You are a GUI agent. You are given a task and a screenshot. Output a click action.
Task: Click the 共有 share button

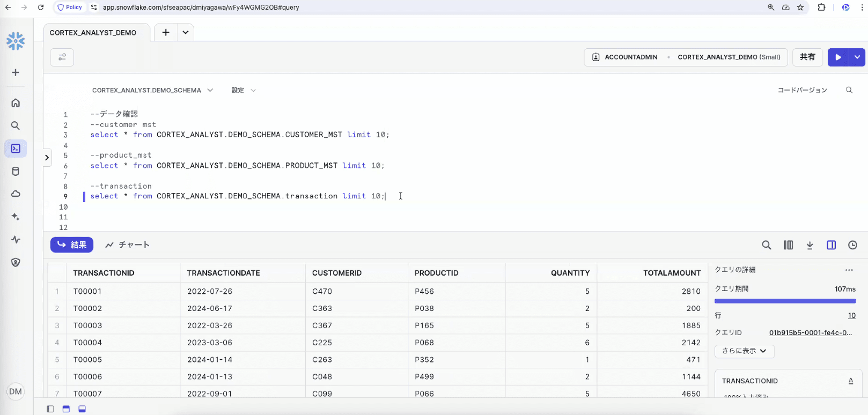pyautogui.click(x=807, y=57)
